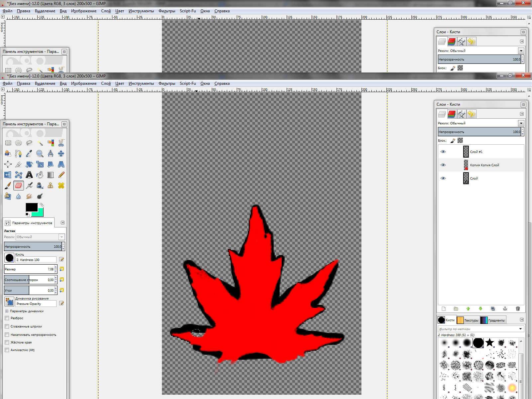Edit the 2. Hardness 100 brush
Viewport: 532px width, 399px height.
pos(62,259)
